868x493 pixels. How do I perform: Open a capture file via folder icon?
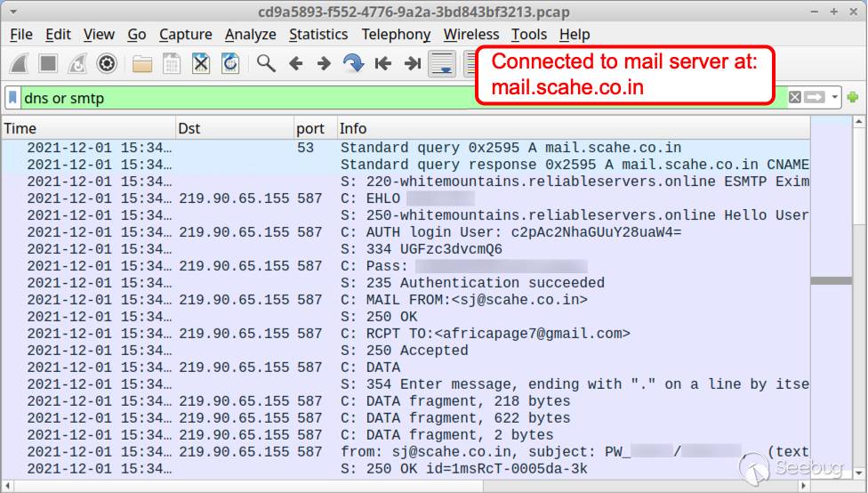tap(142, 64)
